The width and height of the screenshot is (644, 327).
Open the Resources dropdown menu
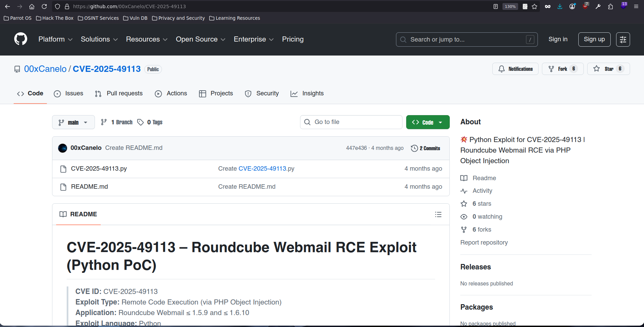[147, 40]
